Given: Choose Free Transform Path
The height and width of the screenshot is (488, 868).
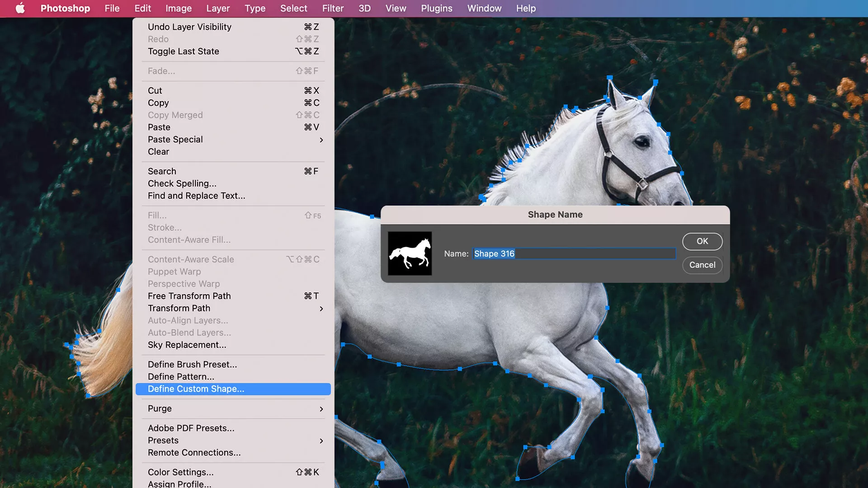Looking at the screenshot, I should pyautogui.click(x=233, y=296).
